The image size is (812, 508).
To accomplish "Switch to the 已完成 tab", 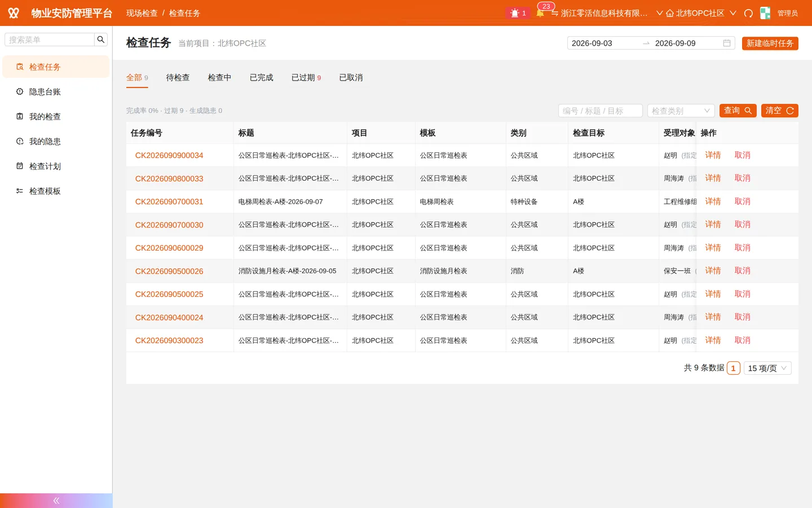I will (x=261, y=78).
